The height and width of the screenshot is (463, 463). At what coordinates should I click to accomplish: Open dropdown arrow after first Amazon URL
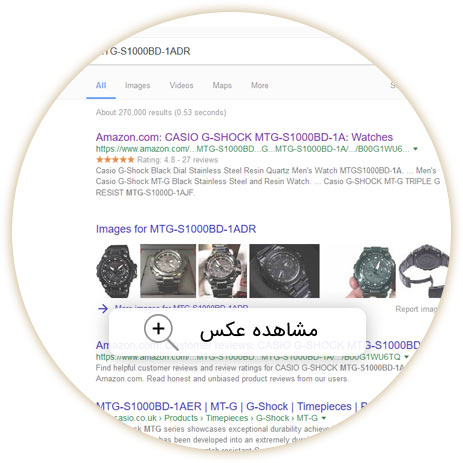point(415,149)
